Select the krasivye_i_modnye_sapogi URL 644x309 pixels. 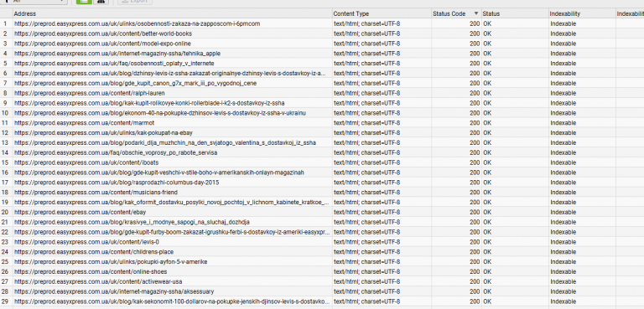point(132,222)
